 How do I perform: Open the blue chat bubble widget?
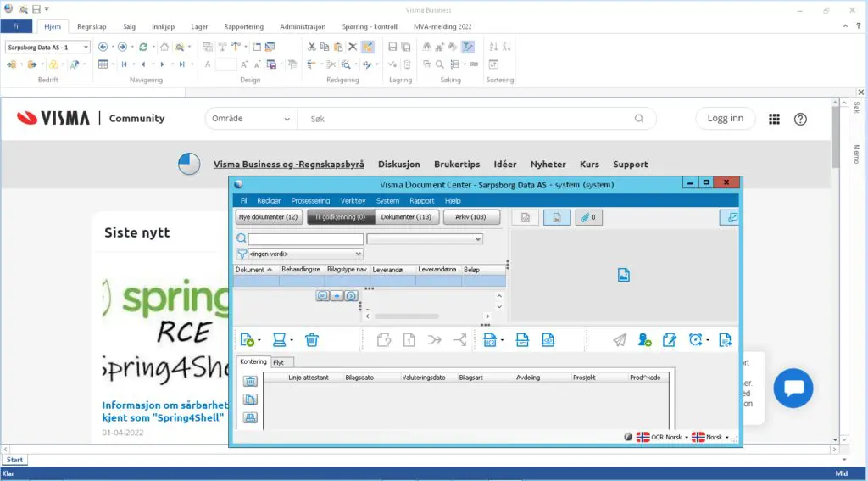793,389
